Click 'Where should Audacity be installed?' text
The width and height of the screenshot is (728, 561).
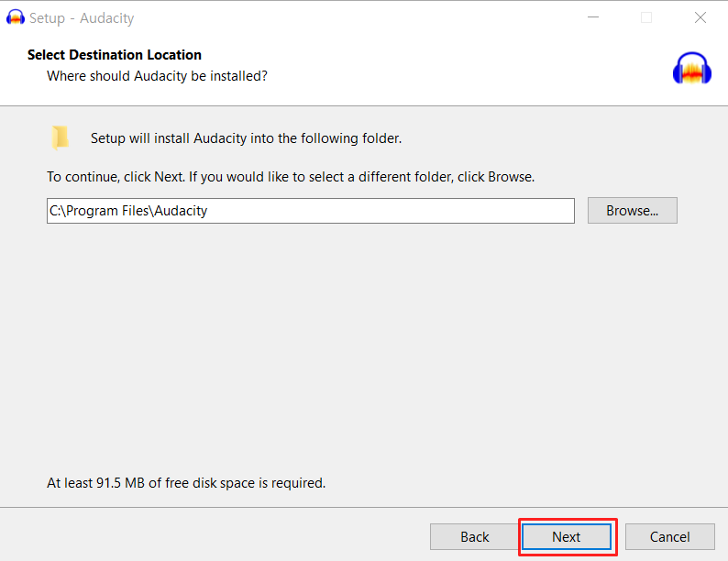coord(157,76)
